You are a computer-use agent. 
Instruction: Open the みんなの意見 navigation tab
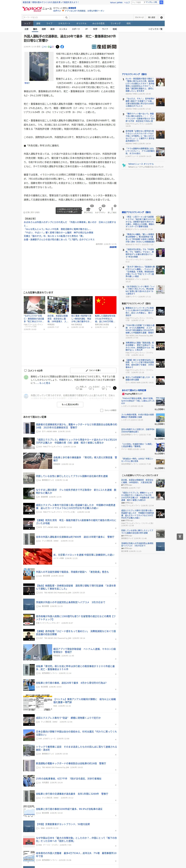tap(98, 24)
